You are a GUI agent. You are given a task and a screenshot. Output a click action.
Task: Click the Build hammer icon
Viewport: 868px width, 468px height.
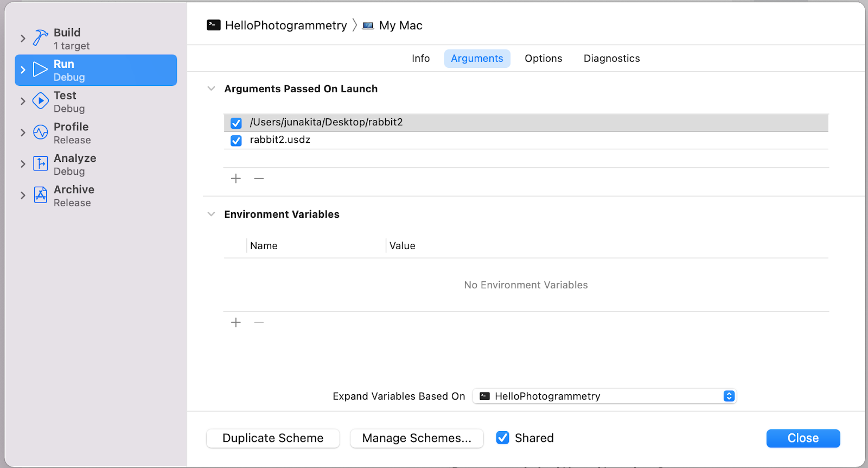(x=40, y=38)
